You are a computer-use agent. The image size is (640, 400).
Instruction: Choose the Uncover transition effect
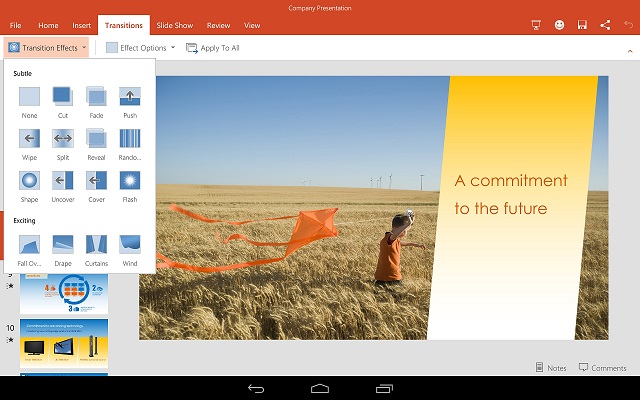coord(63,181)
